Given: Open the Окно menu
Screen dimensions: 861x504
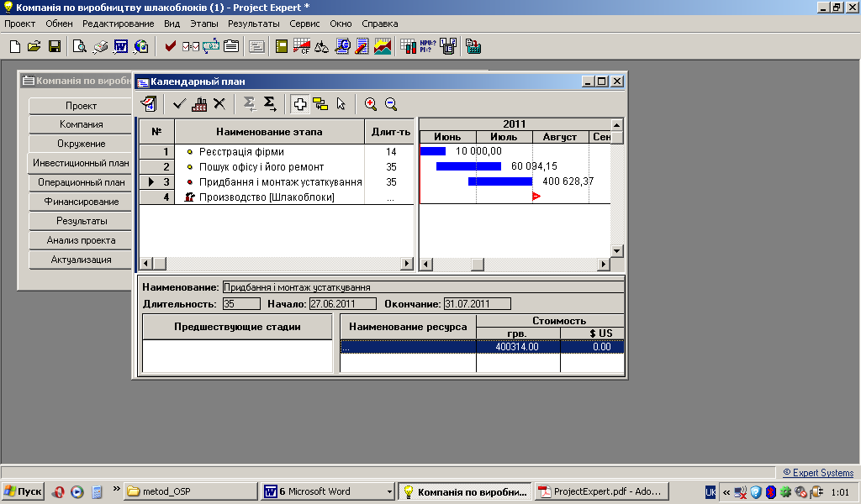Looking at the screenshot, I should [341, 24].
